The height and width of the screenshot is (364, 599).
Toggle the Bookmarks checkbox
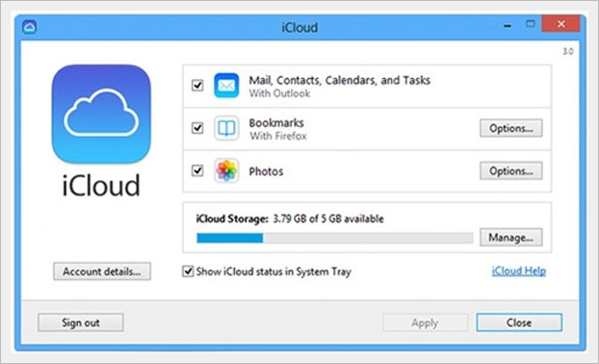click(197, 127)
